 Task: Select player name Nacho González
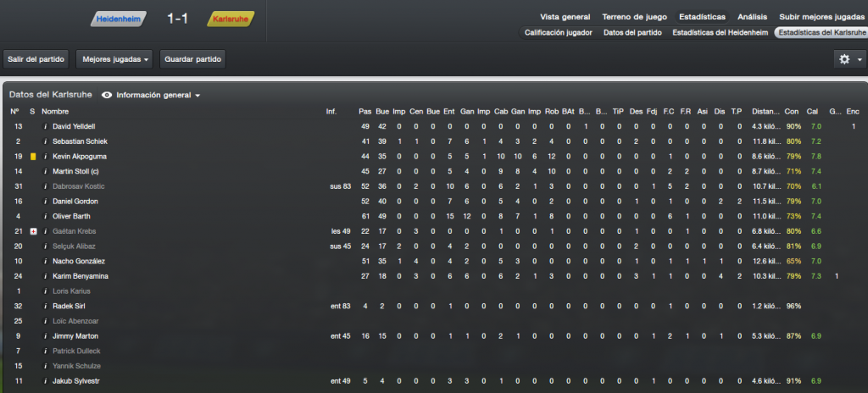(x=79, y=261)
